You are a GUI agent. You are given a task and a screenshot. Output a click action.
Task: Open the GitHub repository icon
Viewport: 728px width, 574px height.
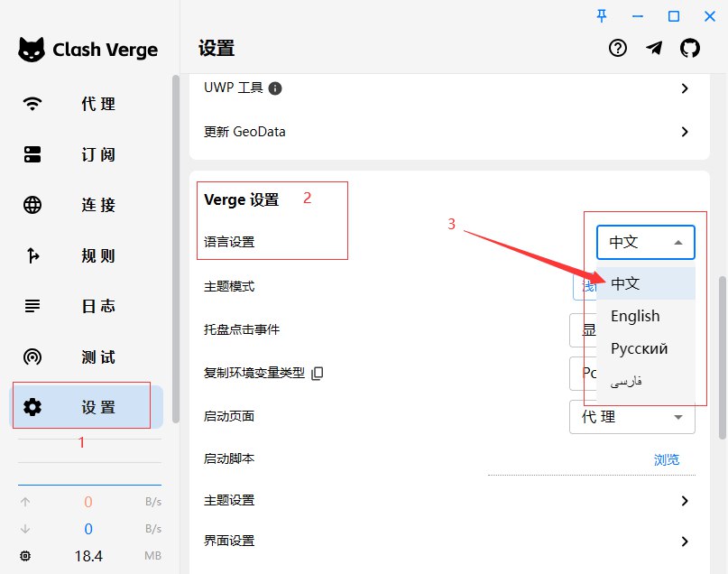690,49
